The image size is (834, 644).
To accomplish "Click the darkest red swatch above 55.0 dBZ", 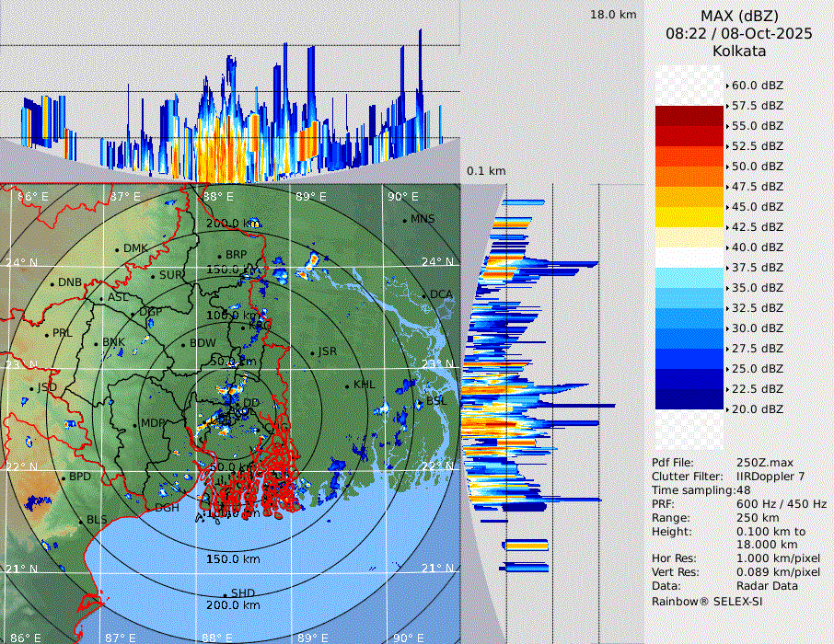I will click(x=689, y=116).
